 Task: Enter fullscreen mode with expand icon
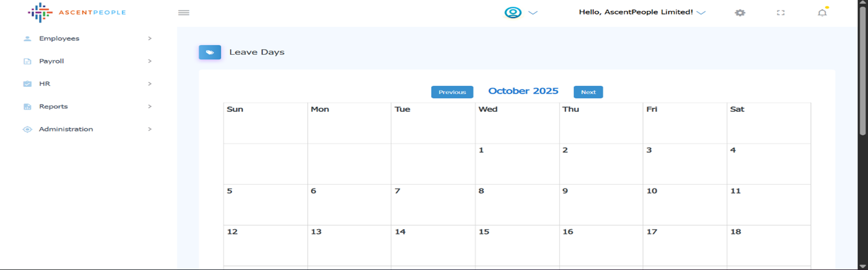pos(781,13)
